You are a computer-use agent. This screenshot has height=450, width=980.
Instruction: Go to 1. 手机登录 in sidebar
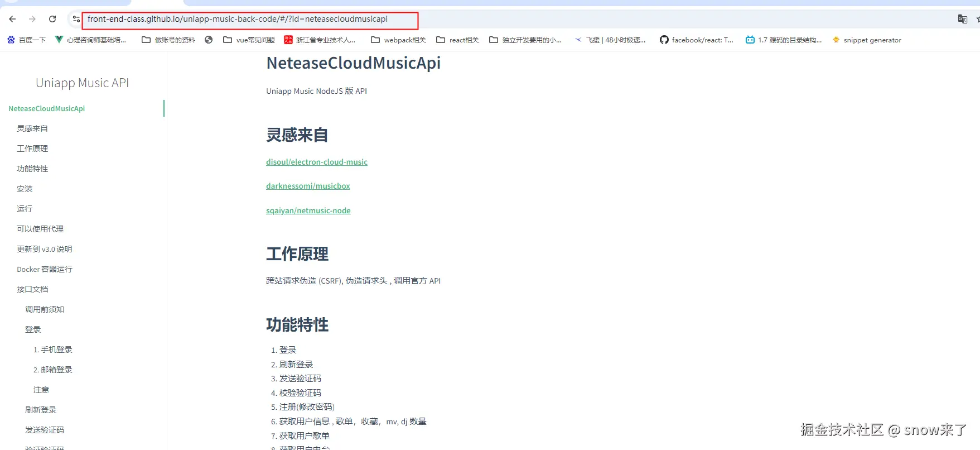coord(53,350)
